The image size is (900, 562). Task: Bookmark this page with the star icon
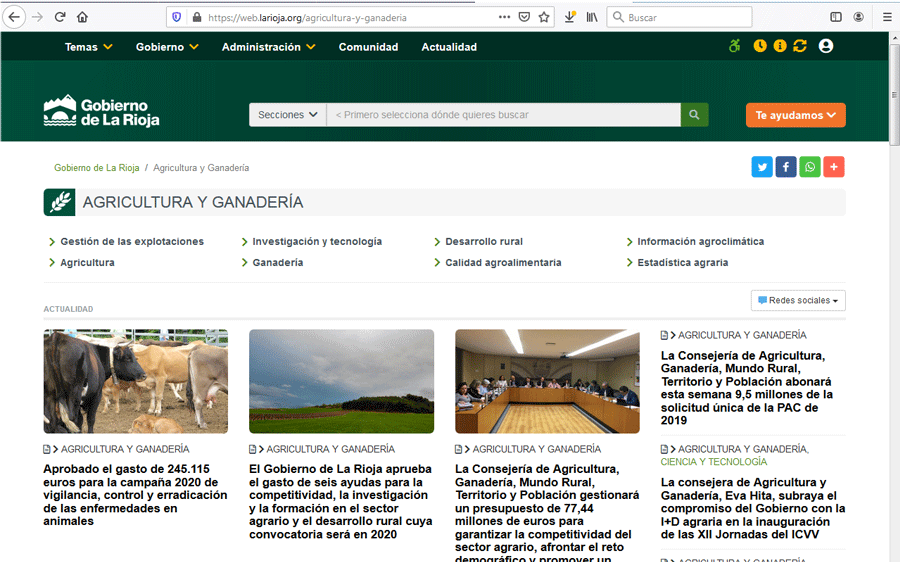[x=544, y=17]
